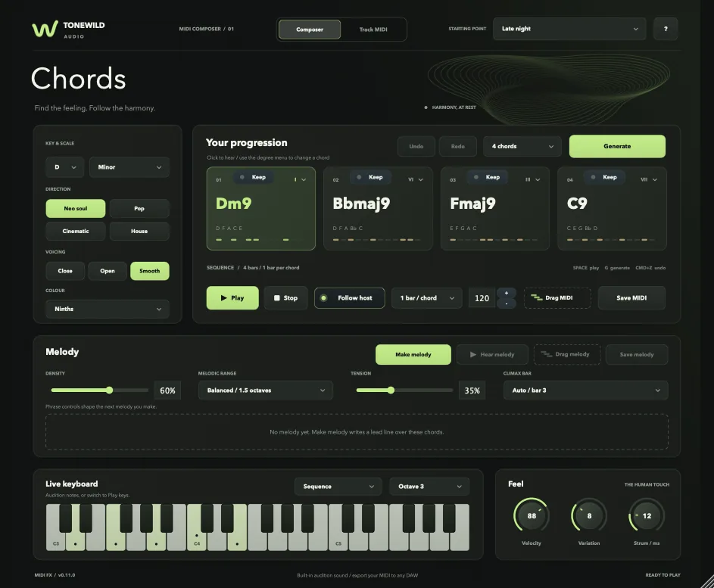Viewport: 714px width, 588px height.
Task: Play the C4 key on the keyboard
Action: coord(197,542)
